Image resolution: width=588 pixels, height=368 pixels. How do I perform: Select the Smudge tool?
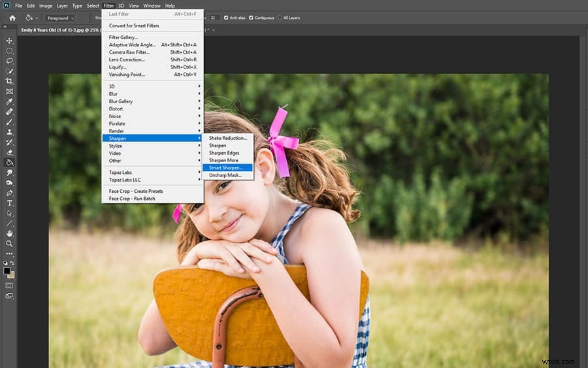9,173
